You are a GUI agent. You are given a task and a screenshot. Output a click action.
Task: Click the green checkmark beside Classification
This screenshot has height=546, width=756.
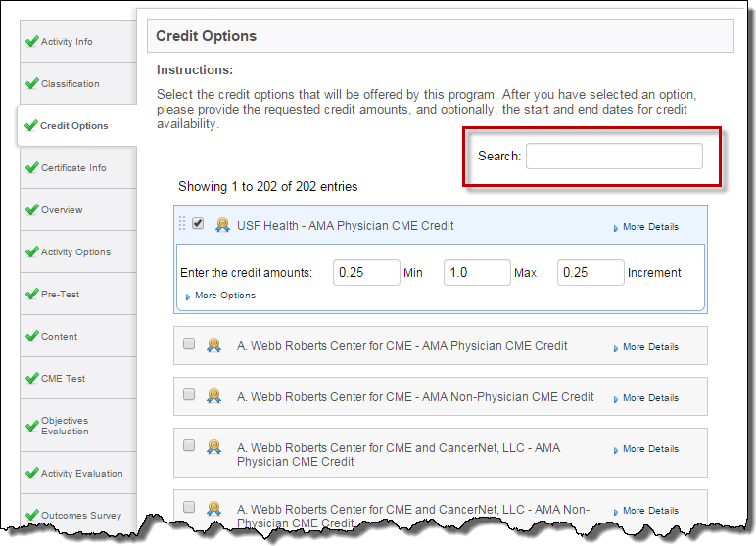[x=31, y=83]
